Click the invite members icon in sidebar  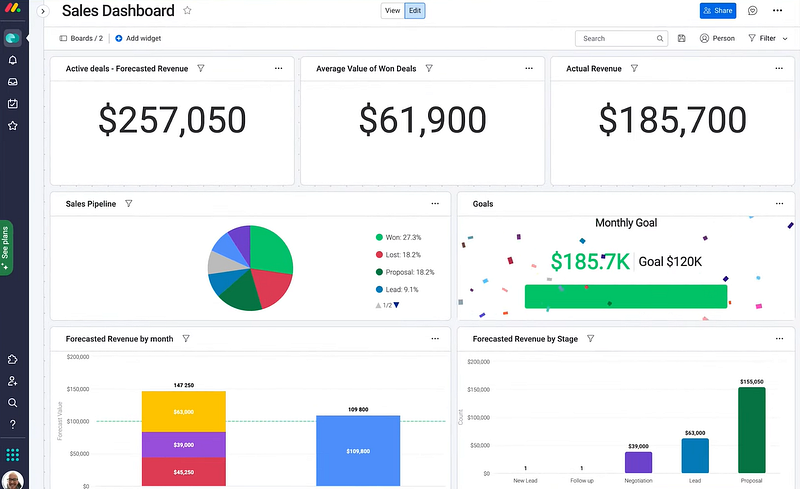[x=13, y=381]
